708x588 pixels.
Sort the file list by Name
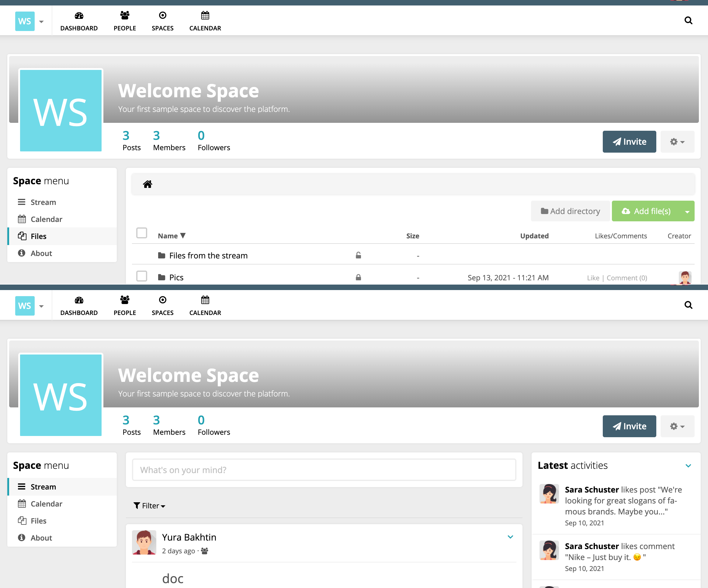point(172,236)
